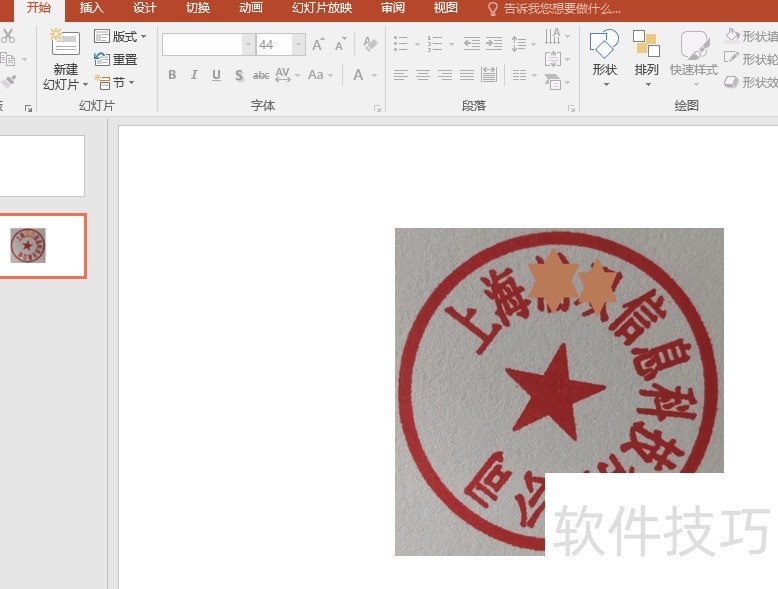Image resolution: width=778 pixels, height=589 pixels.
Task: Toggle italic formatting
Action: (194, 75)
